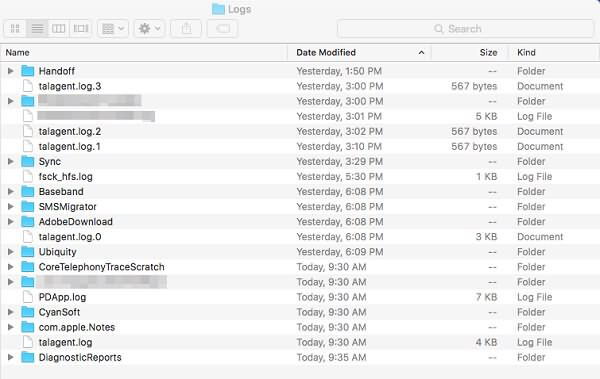Select the Ubiquity folder icon
600x379 pixels.
tap(28, 252)
